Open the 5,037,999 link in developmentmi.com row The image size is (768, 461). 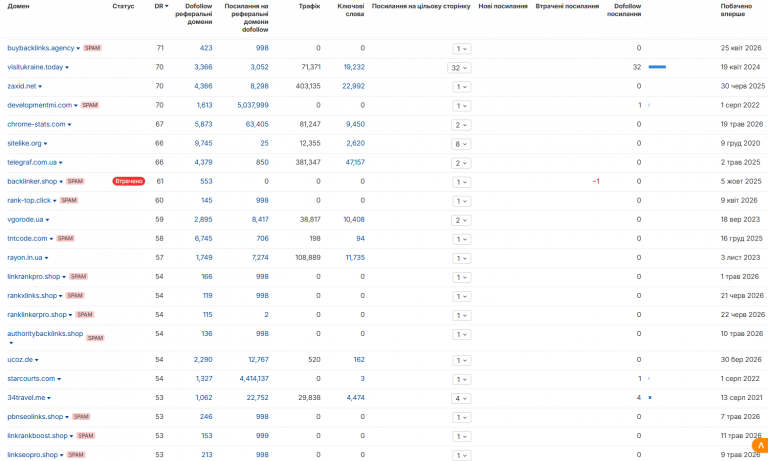(253, 105)
